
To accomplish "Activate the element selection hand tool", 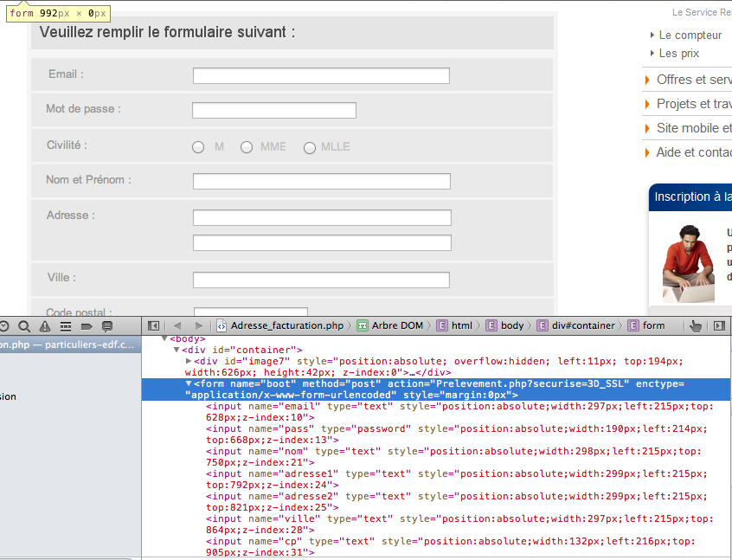I will (695, 325).
